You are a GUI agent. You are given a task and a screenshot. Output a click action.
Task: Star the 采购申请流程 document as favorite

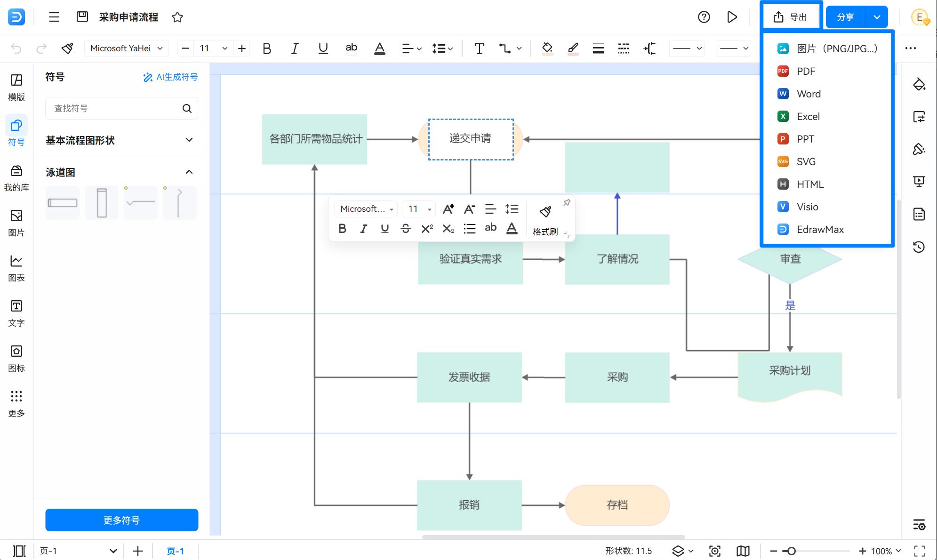pyautogui.click(x=177, y=17)
